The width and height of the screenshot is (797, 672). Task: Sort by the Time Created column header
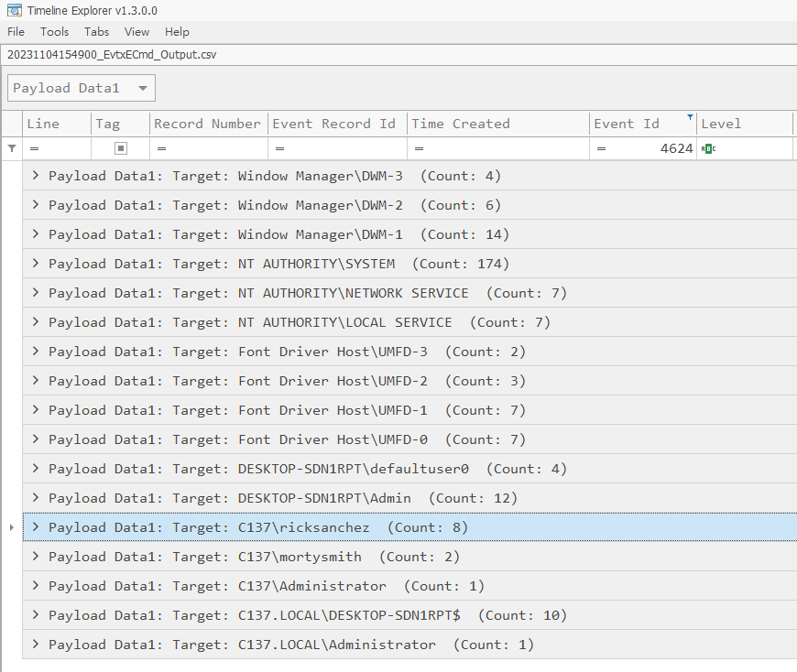[x=498, y=124]
